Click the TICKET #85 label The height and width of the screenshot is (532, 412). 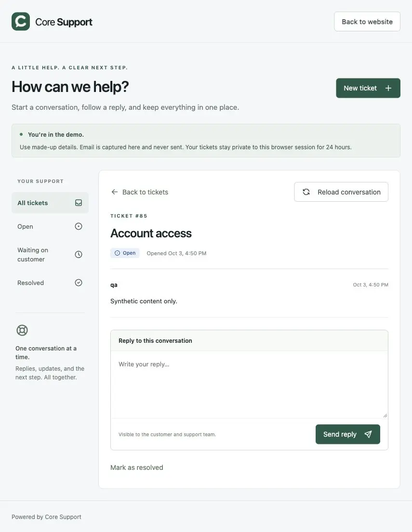[x=129, y=216]
